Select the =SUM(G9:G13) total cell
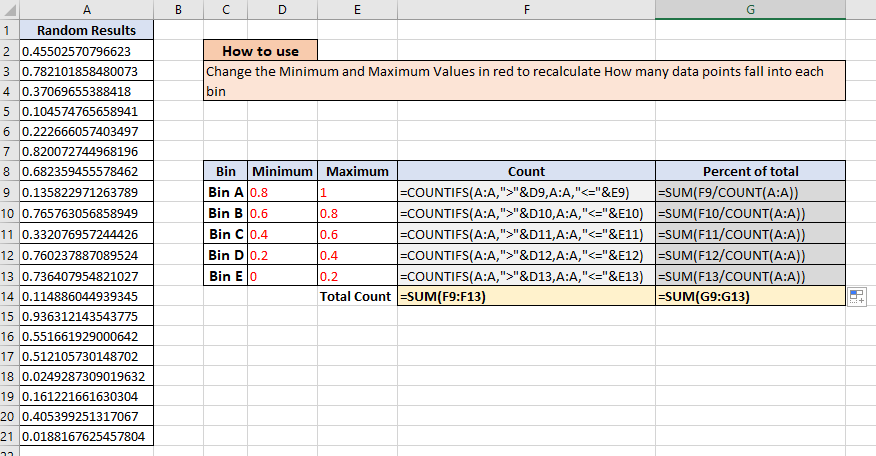 750,296
